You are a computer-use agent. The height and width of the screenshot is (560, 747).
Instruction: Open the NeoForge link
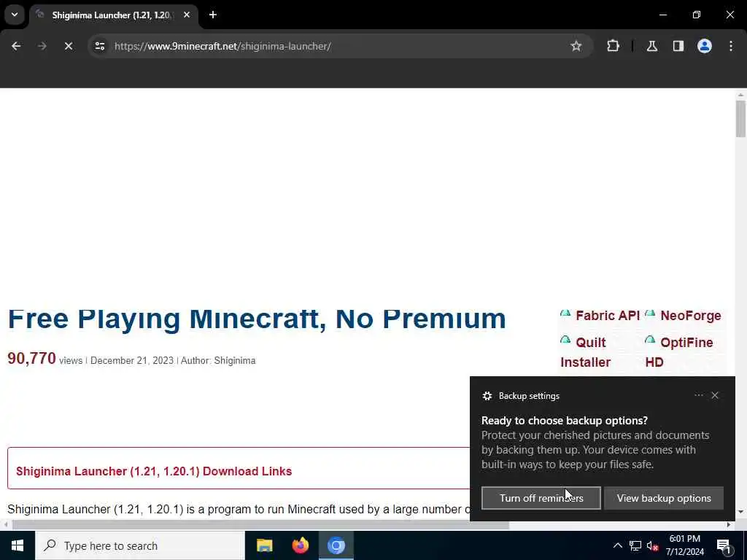(690, 316)
